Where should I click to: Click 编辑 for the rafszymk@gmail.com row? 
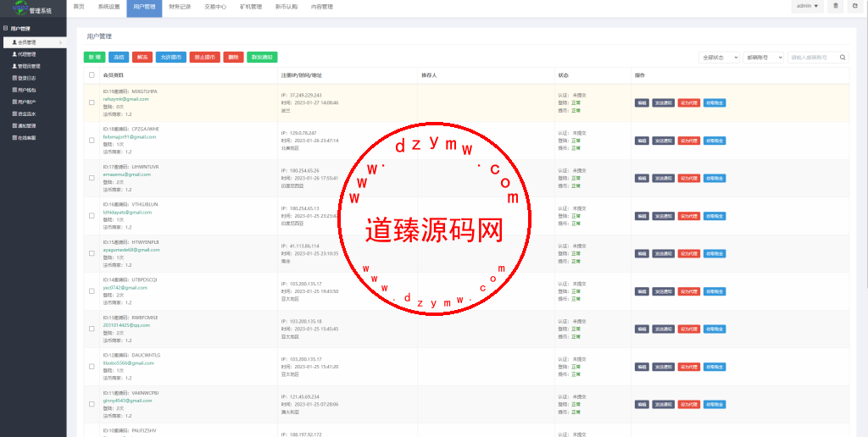[642, 102]
